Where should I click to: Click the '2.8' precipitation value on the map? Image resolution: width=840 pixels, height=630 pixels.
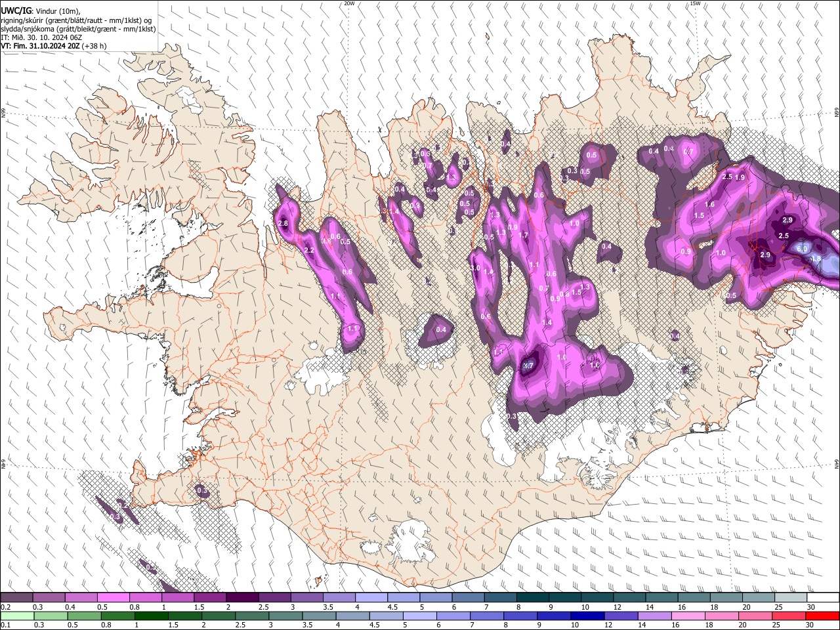coord(283,224)
